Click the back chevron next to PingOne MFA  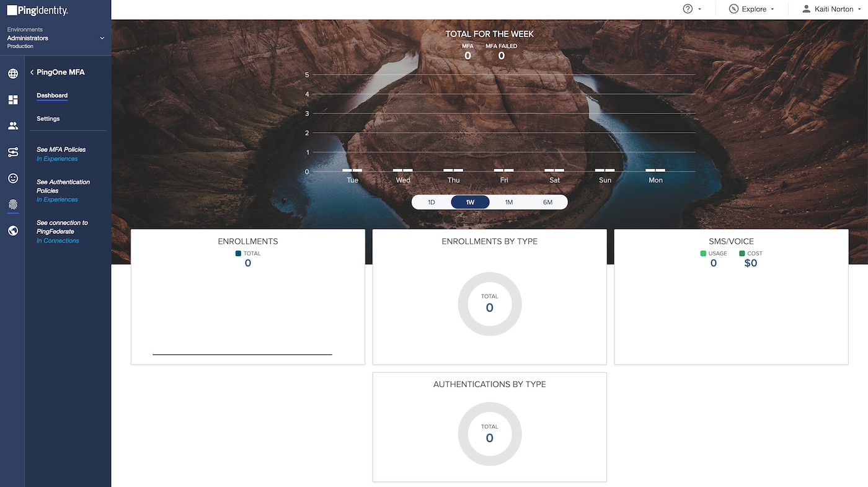point(32,72)
